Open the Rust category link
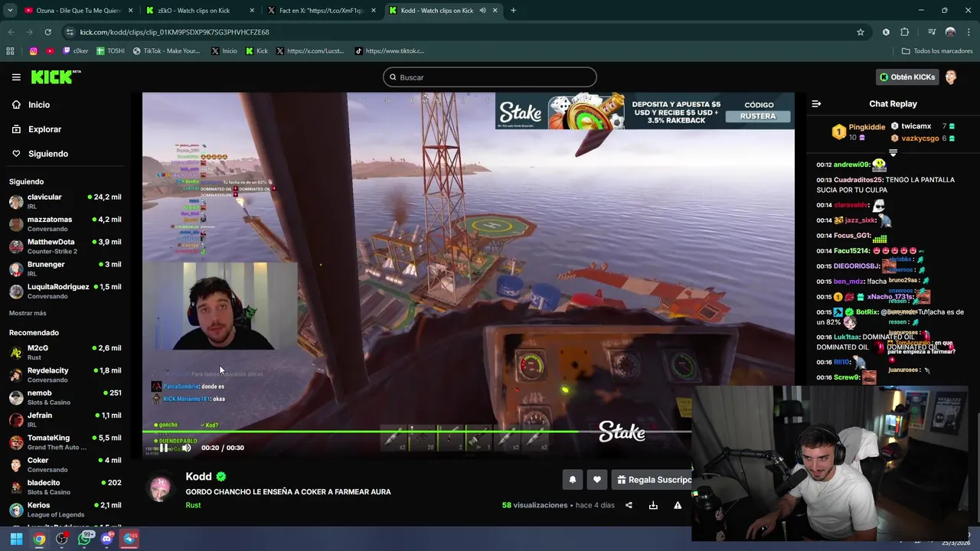Viewport: 980px width, 551px height. (x=193, y=505)
